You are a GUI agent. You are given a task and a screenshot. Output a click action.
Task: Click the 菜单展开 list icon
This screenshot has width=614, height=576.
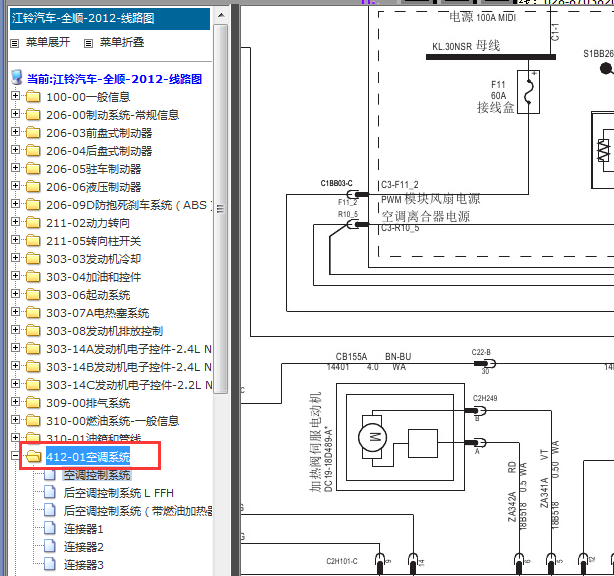(14, 43)
